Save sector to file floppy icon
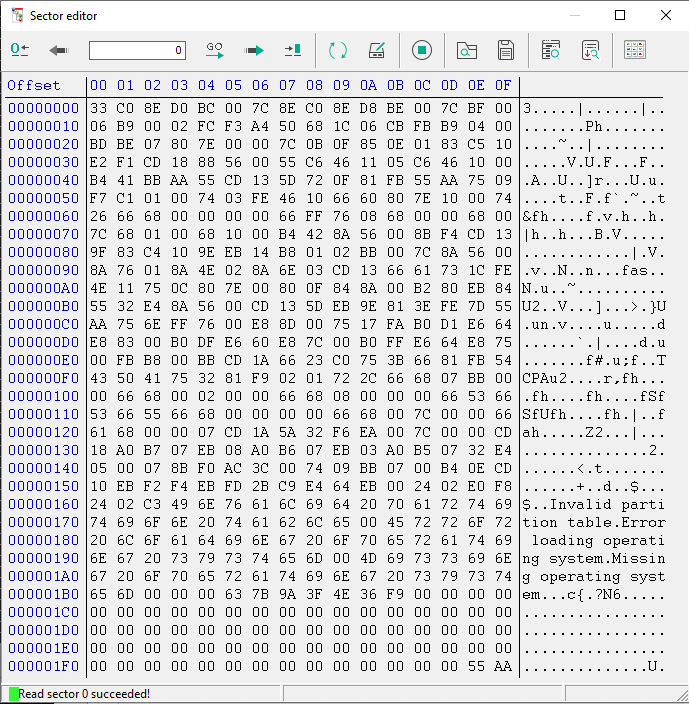Viewport: 689px width, 704px height. [506, 50]
